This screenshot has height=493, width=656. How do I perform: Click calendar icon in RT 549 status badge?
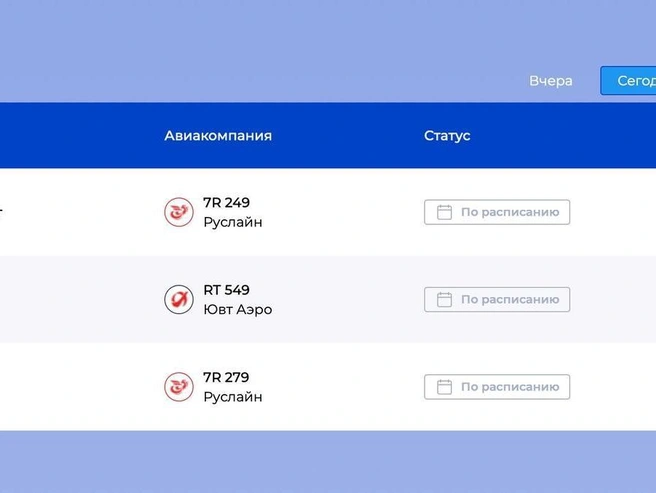click(x=444, y=300)
